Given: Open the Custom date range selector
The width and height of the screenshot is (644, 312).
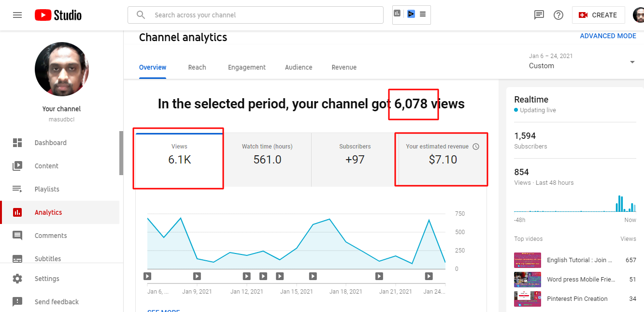Looking at the screenshot, I should click(582, 61).
